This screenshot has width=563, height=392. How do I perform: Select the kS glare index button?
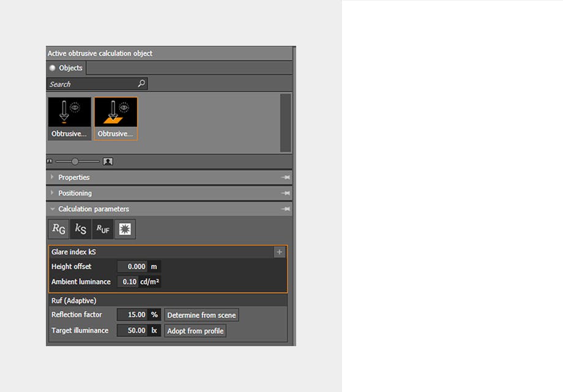point(80,229)
